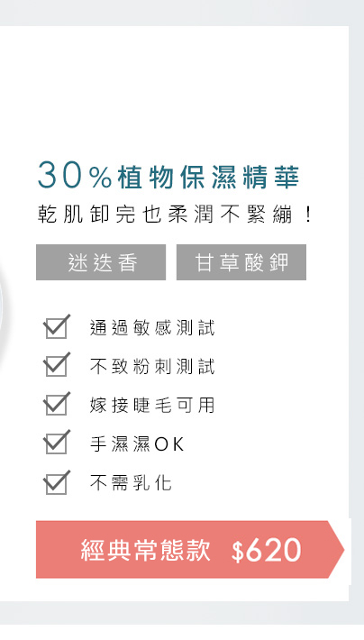Click the 通過敏感測試 label text
The image size is (364, 640).
[x=151, y=327]
